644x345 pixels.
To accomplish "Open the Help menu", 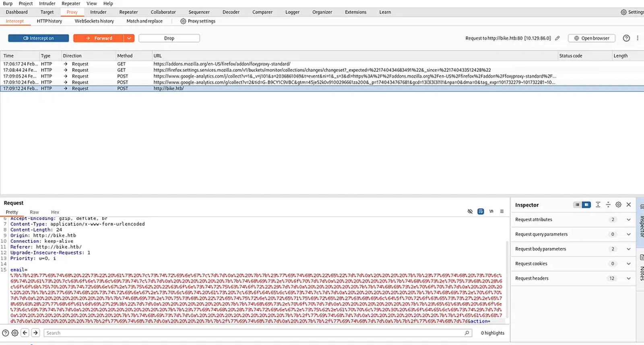I will (x=108, y=4).
